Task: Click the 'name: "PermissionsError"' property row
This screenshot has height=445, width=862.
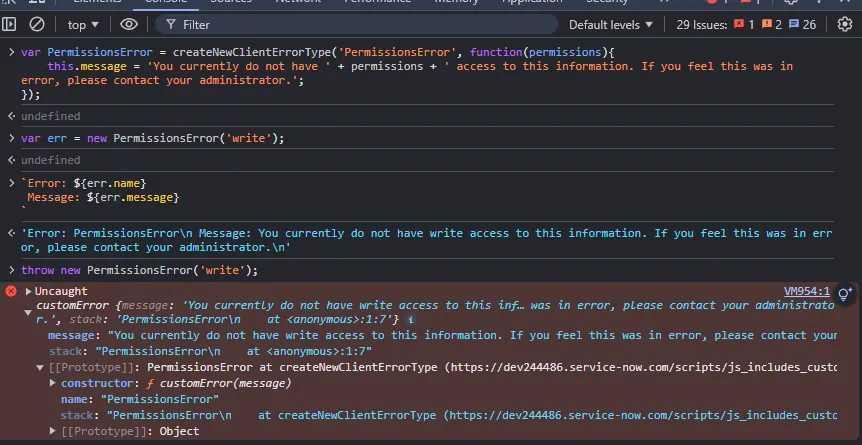Action: click(140, 399)
